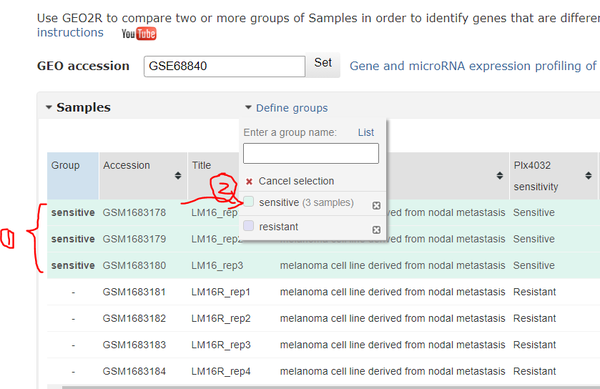Open the YouTube tutorial icon
This screenshot has width=600, height=389.
coord(139,34)
